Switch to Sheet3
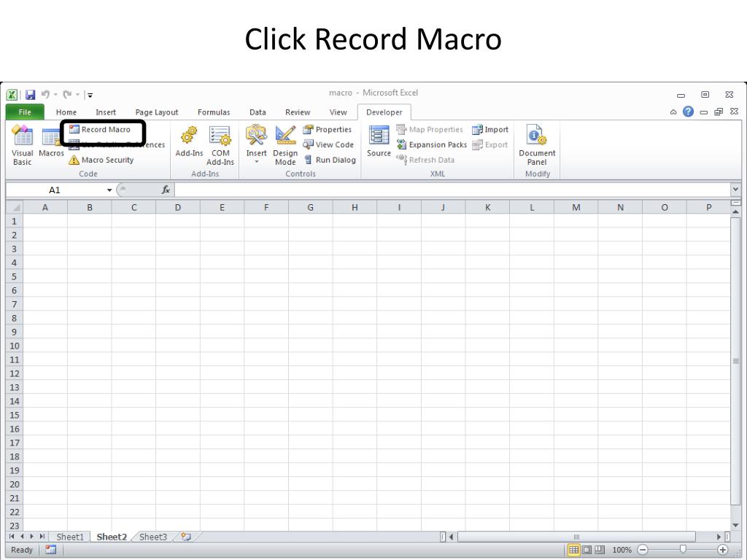The height and width of the screenshot is (560, 747). point(153,537)
